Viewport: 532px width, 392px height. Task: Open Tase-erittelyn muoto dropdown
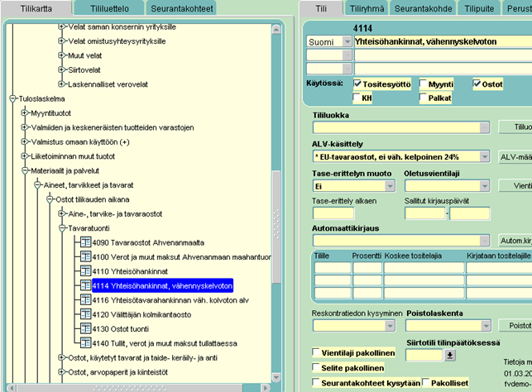tap(391, 186)
